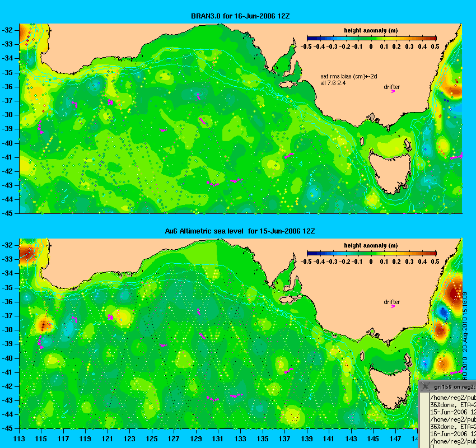Click the 'gri159 on reg2:' terminal window title
Viewport: 476px width, 448px height.
click(455, 387)
